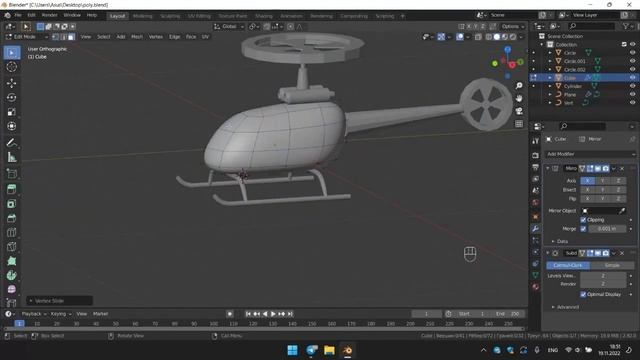
Task: Select the Bevel tool
Action: point(11,218)
